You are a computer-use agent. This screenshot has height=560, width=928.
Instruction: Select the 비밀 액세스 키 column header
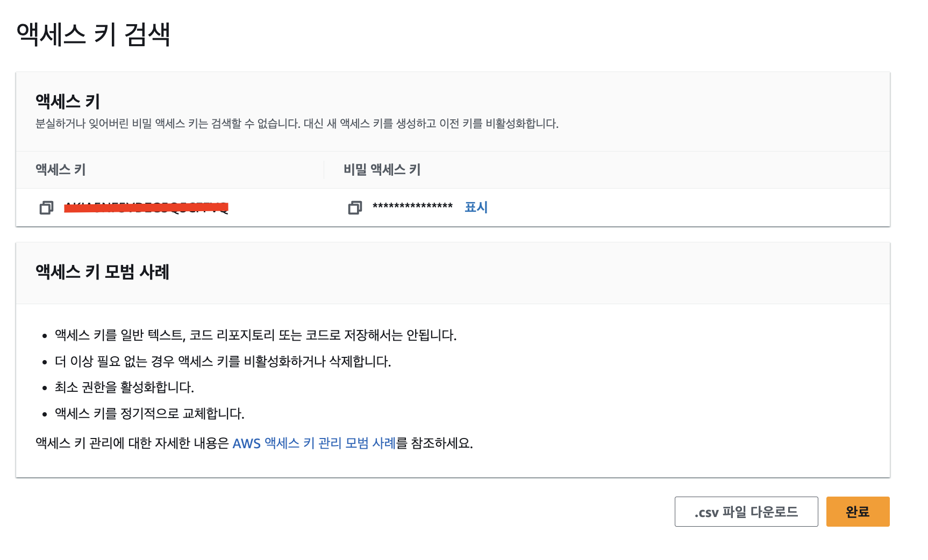(x=382, y=169)
